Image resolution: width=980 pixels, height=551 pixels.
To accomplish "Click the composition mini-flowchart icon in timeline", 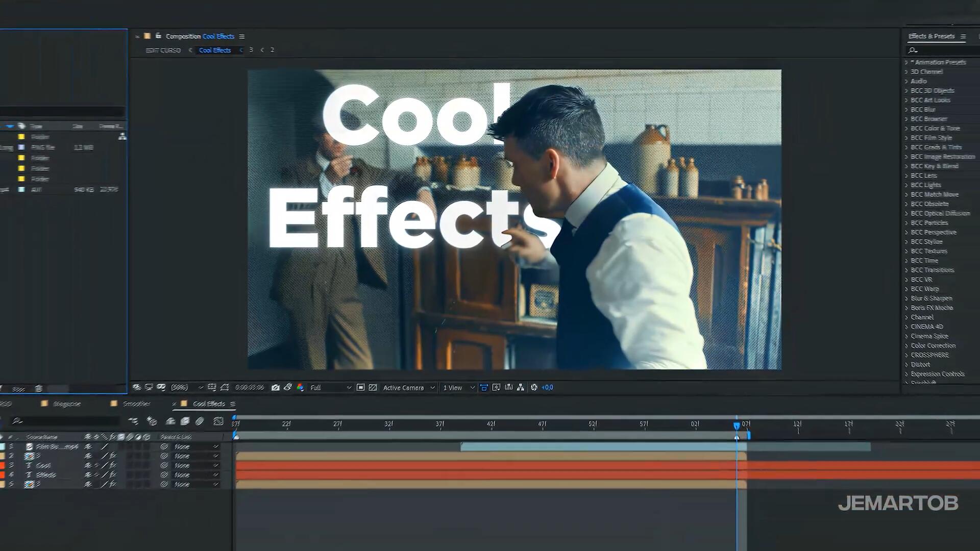I will [133, 421].
